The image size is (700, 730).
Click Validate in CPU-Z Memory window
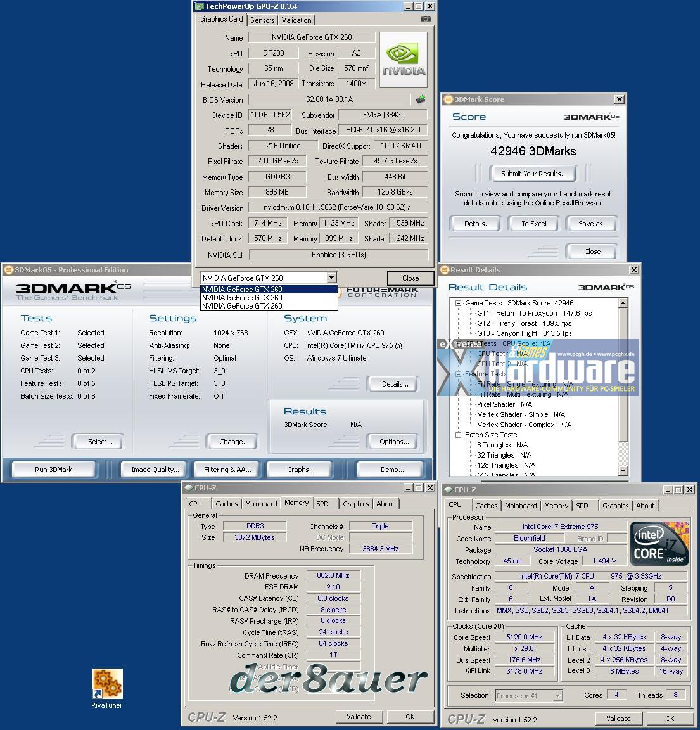point(359,717)
